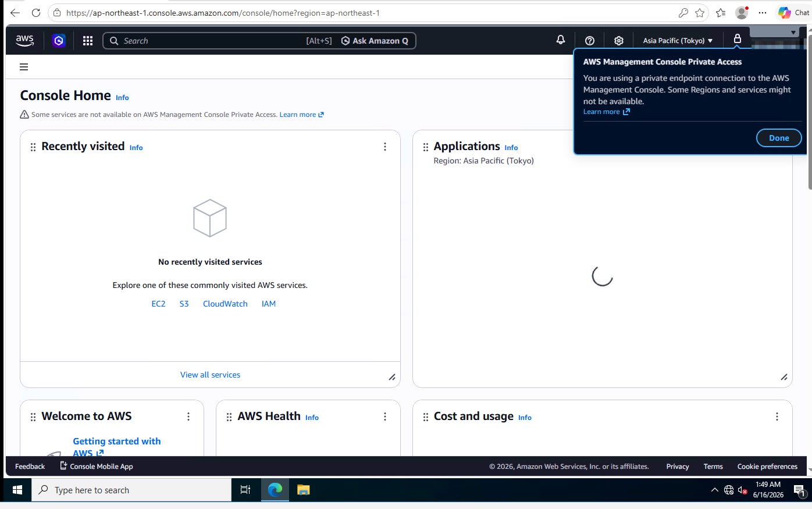The height and width of the screenshot is (509, 812).
Task: Click the Applications widget resize corner handle
Action: [x=784, y=378]
